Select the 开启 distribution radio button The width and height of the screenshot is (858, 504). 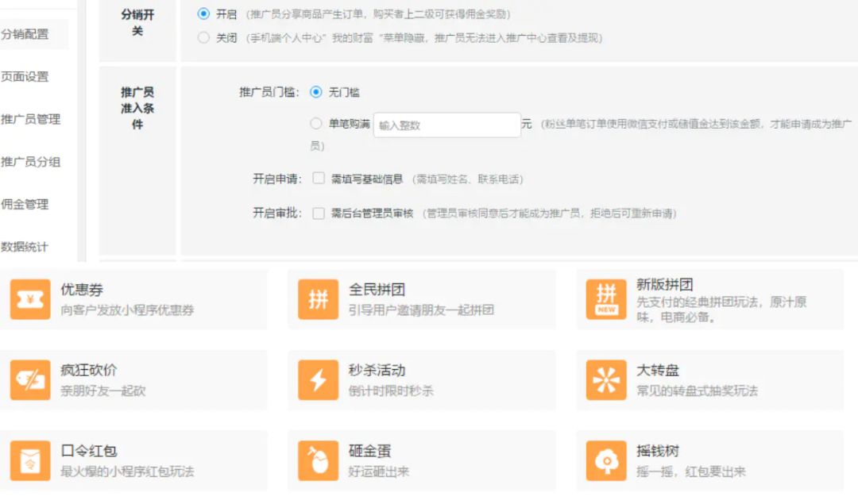point(203,13)
